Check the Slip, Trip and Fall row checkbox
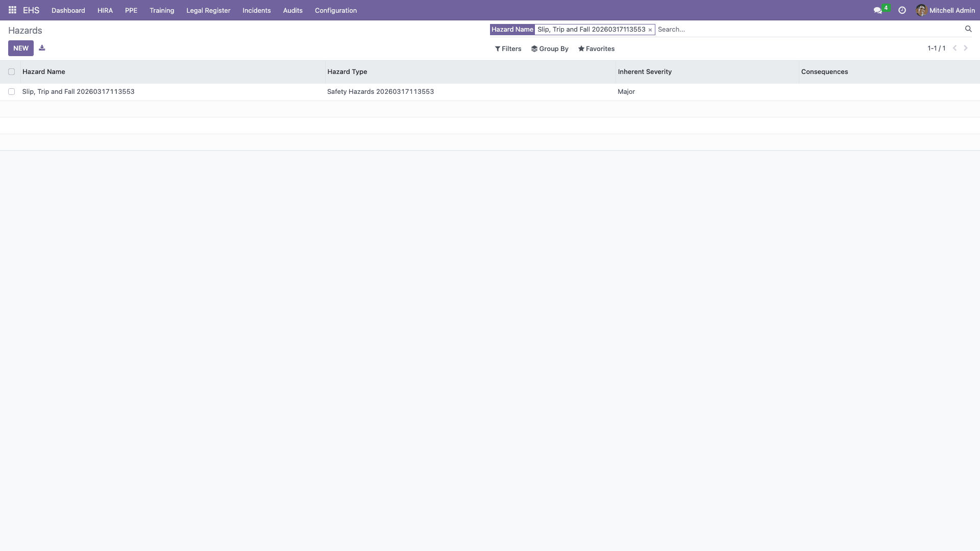980x551 pixels. [x=11, y=92]
